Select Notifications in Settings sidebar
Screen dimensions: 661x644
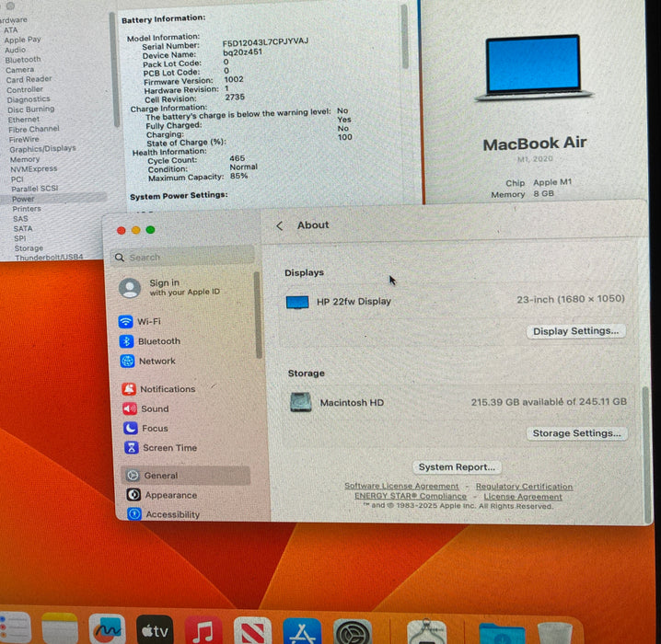[x=168, y=389]
